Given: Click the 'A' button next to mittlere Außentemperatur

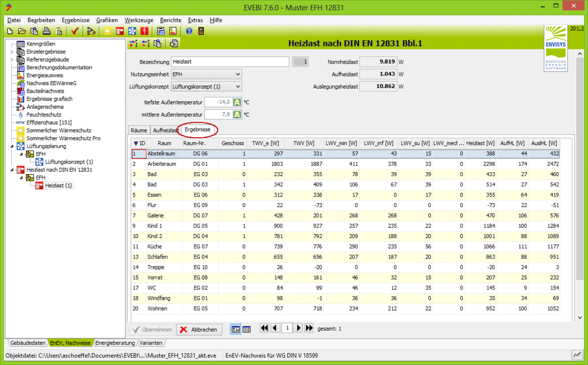Looking at the screenshot, I should (237, 114).
